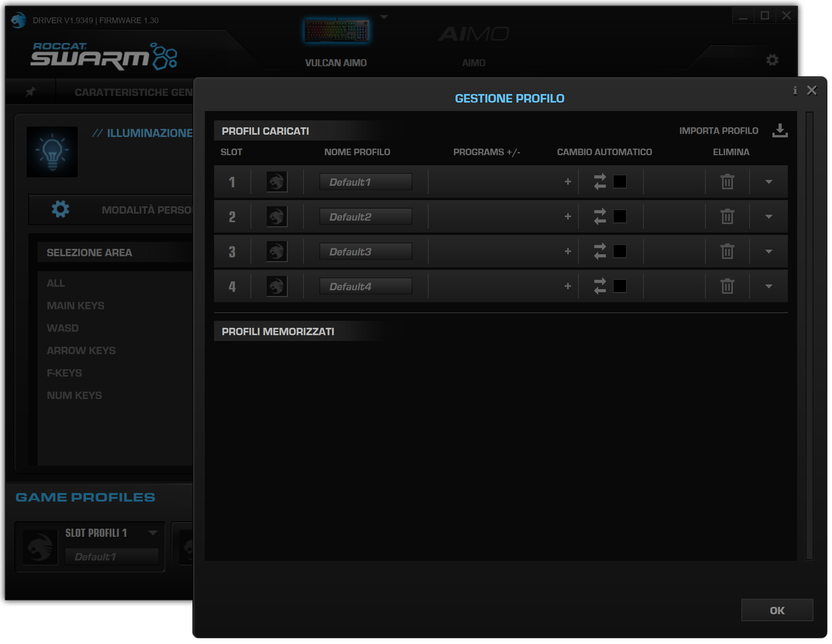Viewport: 832px width, 644px height.
Task: Select F-KEYS area
Action: pos(64,373)
